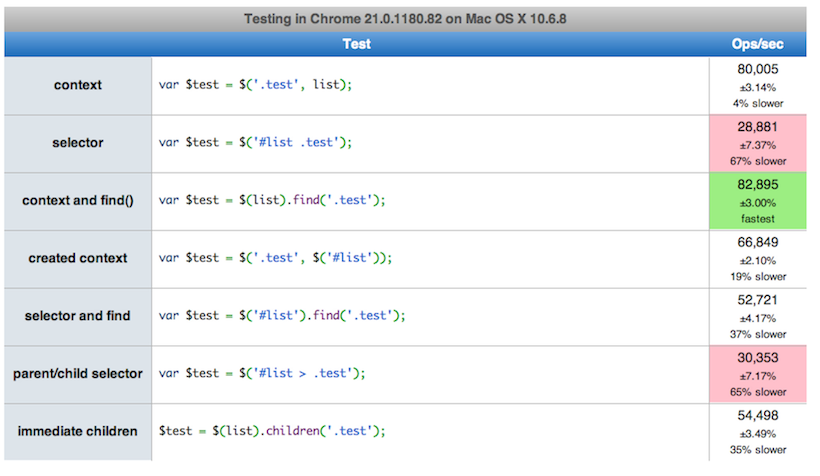The height and width of the screenshot is (476, 820).
Task: Click the "Ops/sec" column header
Action: click(x=757, y=44)
